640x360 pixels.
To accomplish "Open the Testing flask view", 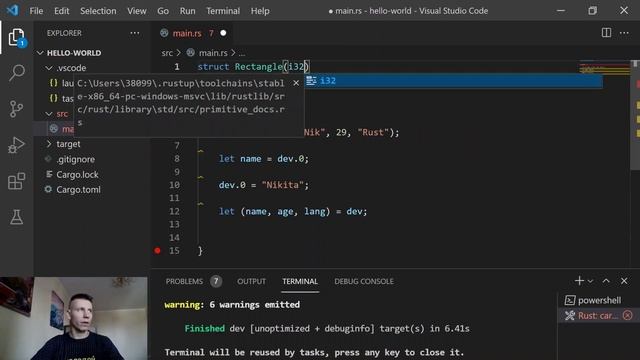I will coord(16,217).
